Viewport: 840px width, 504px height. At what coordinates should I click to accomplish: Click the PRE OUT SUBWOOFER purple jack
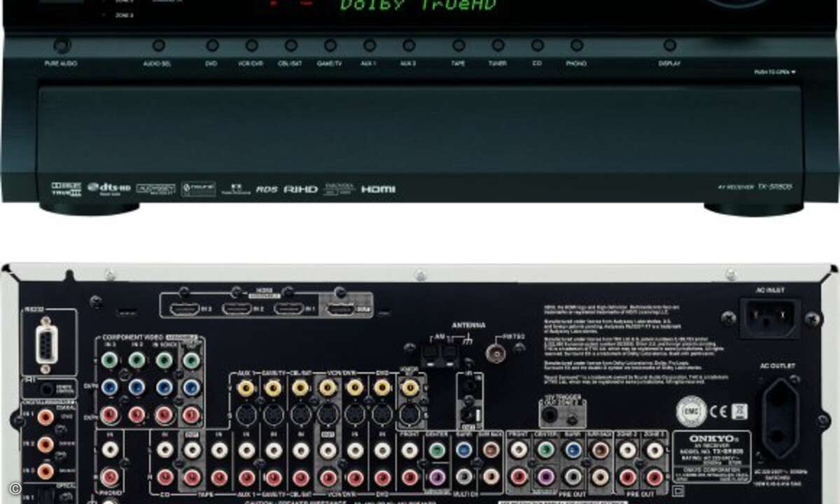(x=546, y=477)
